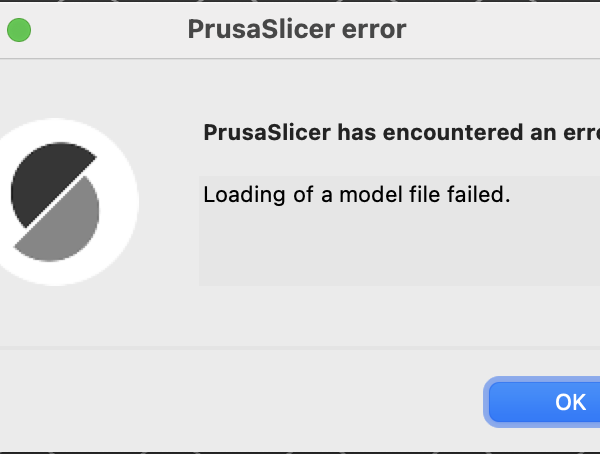Click the word "PrusaSlicer" in the bold heading

click(267, 132)
